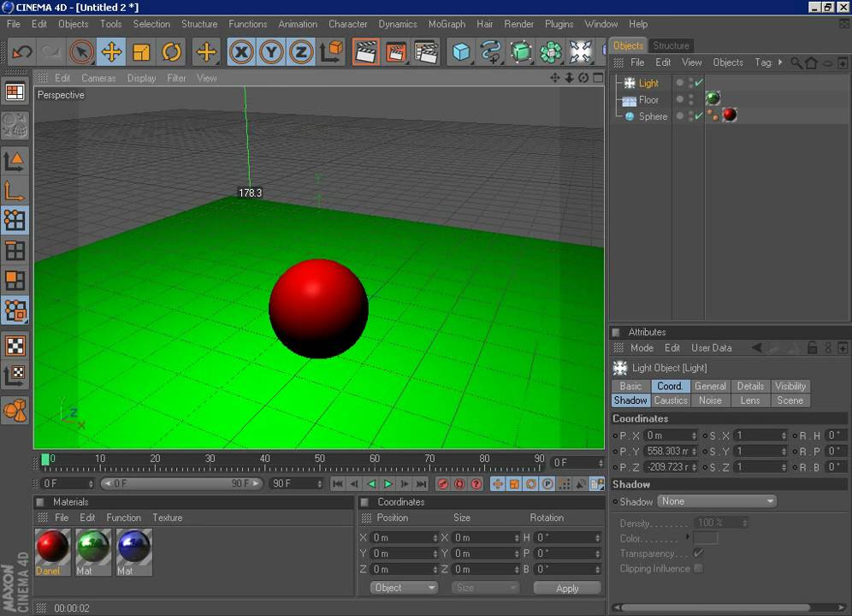Open the Plugins menu
Viewport: 852px width, 616px height.
click(x=559, y=24)
